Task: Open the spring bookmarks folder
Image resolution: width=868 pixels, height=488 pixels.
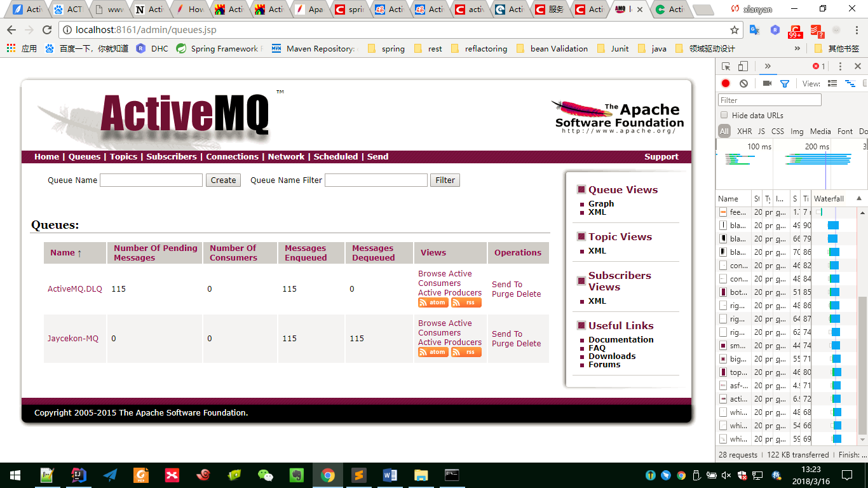Action: (x=386, y=48)
